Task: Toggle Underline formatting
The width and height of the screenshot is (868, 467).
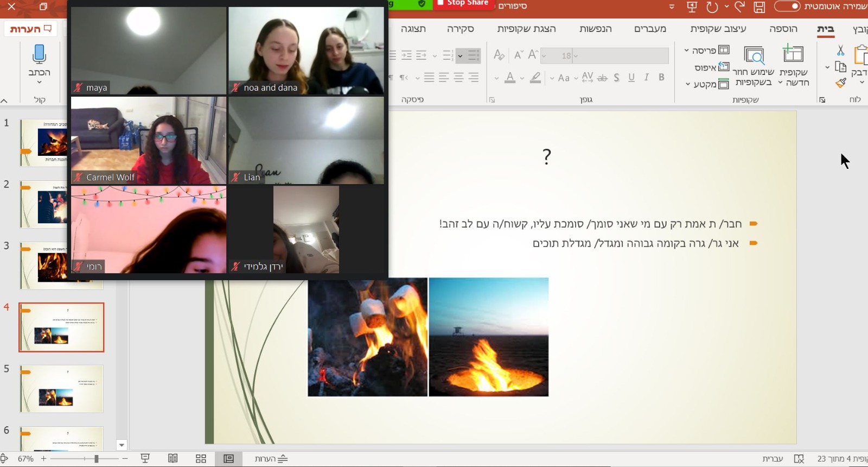Action: (x=631, y=78)
